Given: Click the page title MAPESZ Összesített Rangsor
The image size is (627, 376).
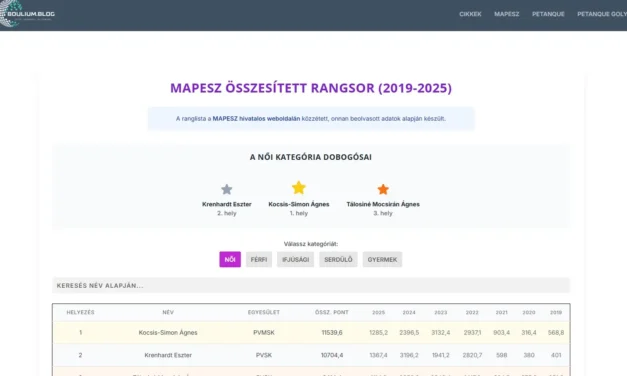Looking at the screenshot, I should click(311, 88).
